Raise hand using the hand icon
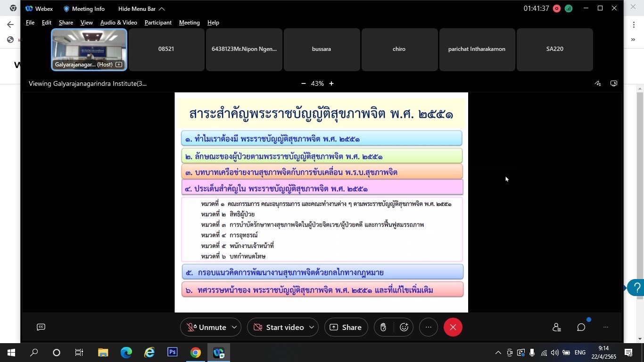The width and height of the screenshot is (644, 362). tap(383, 327)
